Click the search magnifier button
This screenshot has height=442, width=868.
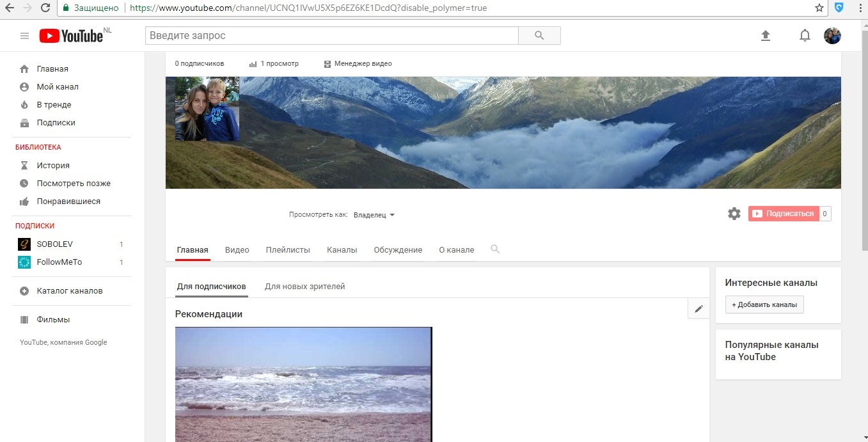(539, 36)
